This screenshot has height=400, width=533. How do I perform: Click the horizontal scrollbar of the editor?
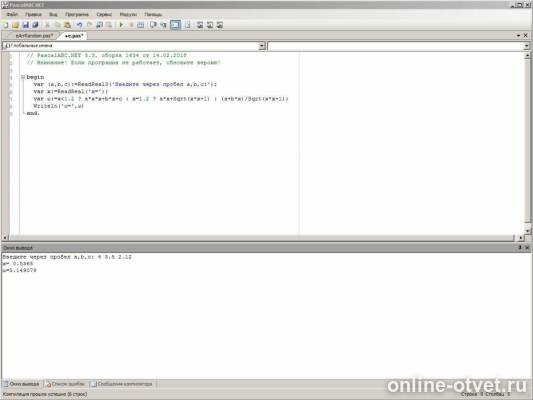(x=262, y=238)
